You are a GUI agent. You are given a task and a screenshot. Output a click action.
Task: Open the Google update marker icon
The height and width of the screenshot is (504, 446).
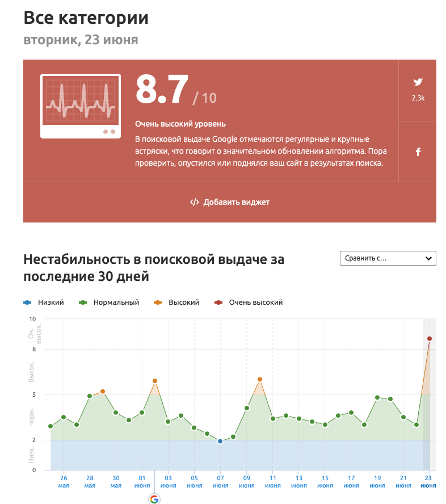point(154,499)
